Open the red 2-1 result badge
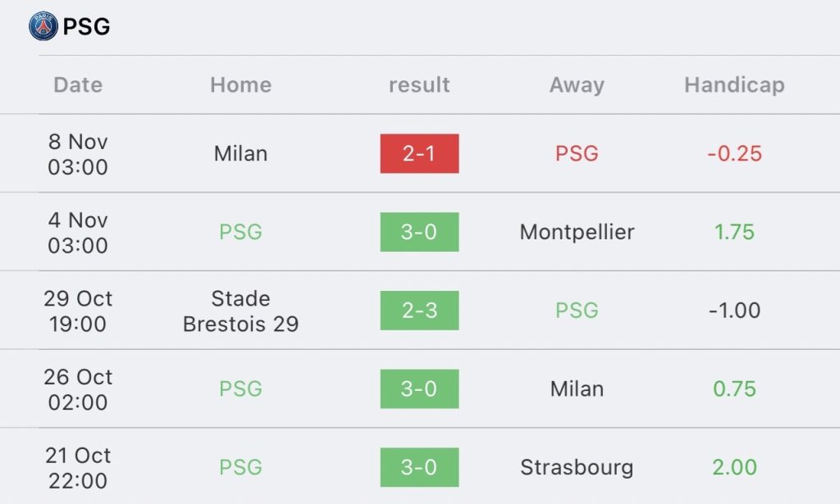 tap(419, 153)
